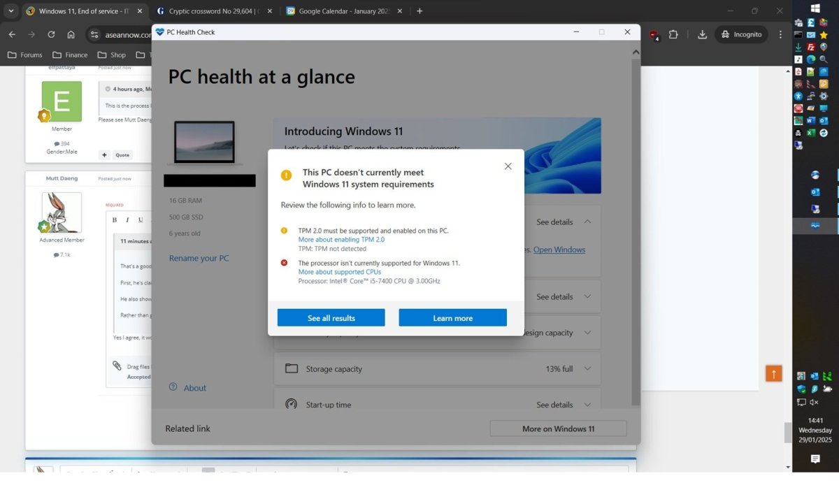Switch to the Cryptic crossword tab
Screen dimensions: 839x504
(x=213, y=11)
